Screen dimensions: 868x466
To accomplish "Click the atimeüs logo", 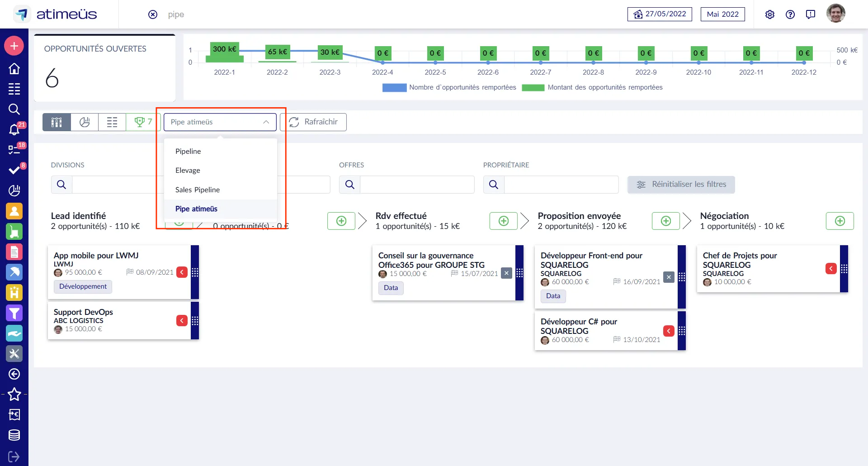I will [x=55, y=14].
